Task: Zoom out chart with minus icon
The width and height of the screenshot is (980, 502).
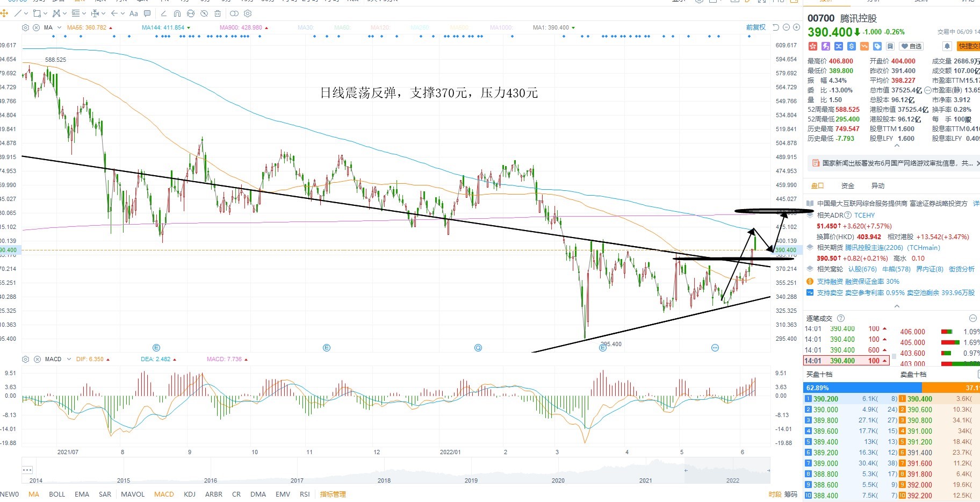Action: [x=786, y=27]
